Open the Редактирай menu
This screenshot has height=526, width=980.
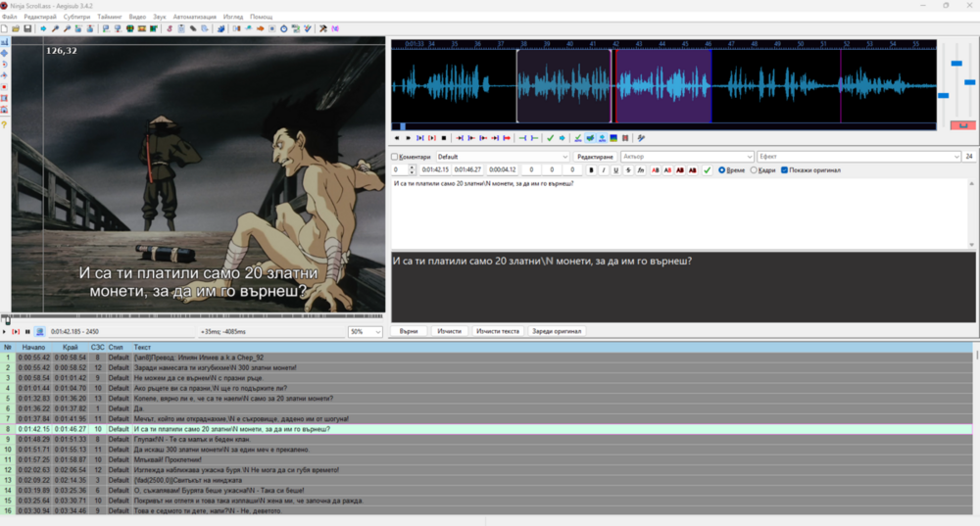[x=40, y=17]
